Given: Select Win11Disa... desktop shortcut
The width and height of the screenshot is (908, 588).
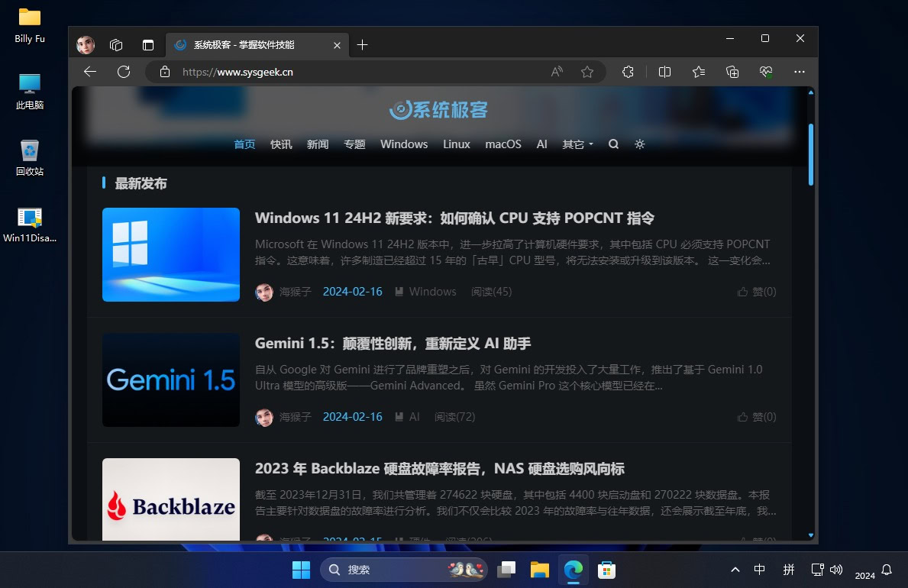Looking at the screenshot, I should pos(30,225).
